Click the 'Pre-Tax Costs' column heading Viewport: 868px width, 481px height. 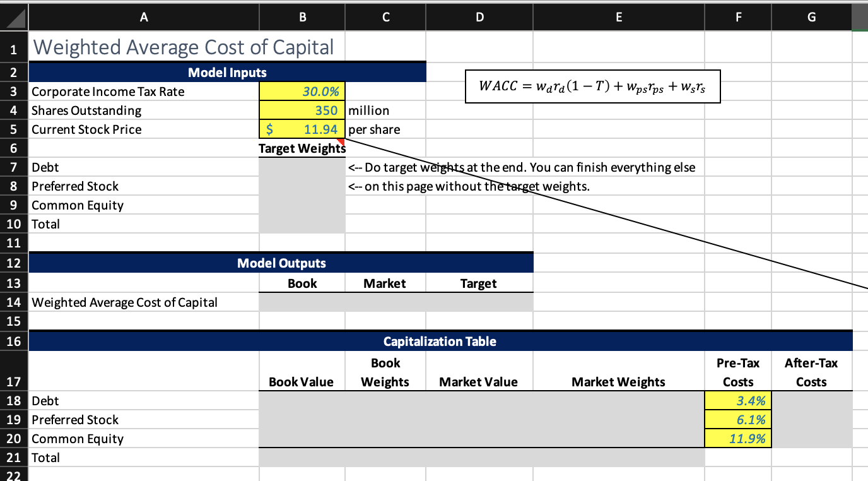pos(738,372)
